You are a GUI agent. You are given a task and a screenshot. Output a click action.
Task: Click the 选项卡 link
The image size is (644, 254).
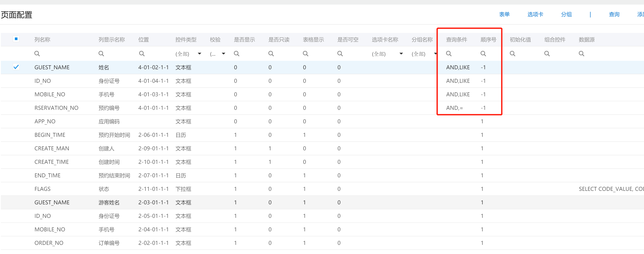[535, 14]
